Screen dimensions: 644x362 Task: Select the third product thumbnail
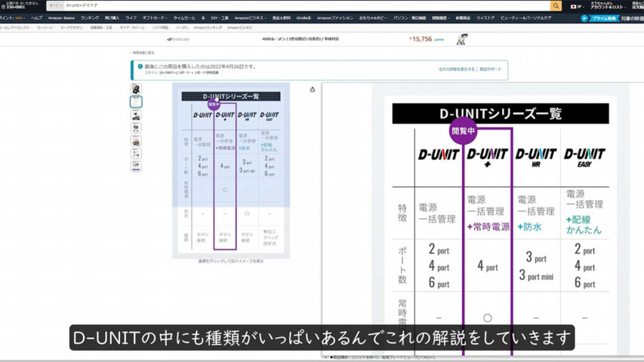(x=136, y=115)
